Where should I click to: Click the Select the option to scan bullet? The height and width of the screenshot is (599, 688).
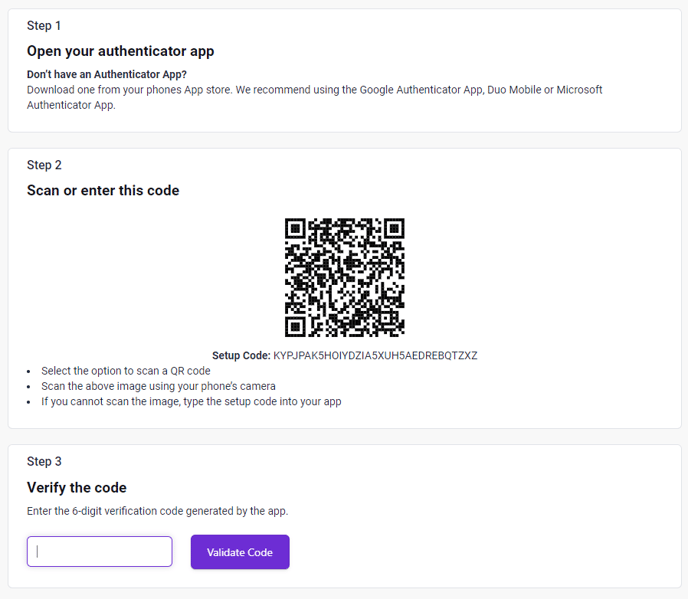click(126, 371)
